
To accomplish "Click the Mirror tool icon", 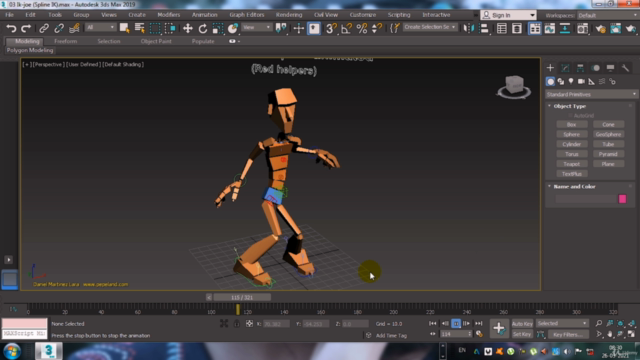I will tap(468, 28).
